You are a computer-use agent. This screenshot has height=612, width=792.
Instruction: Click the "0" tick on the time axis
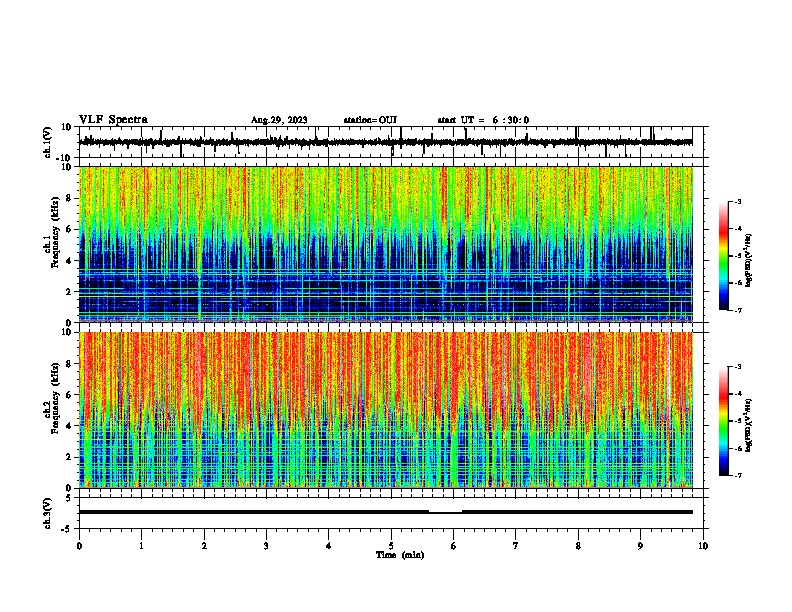click(x=79, y=546)
